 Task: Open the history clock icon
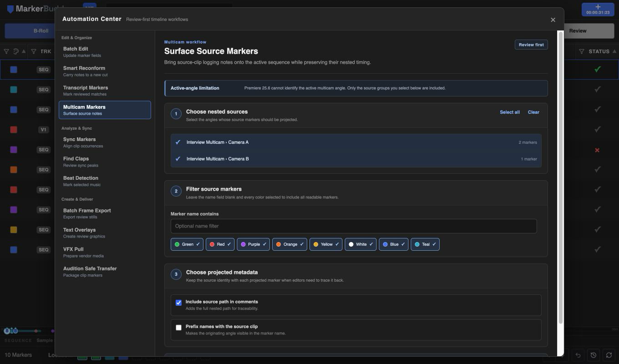click(x=594, y=355)
